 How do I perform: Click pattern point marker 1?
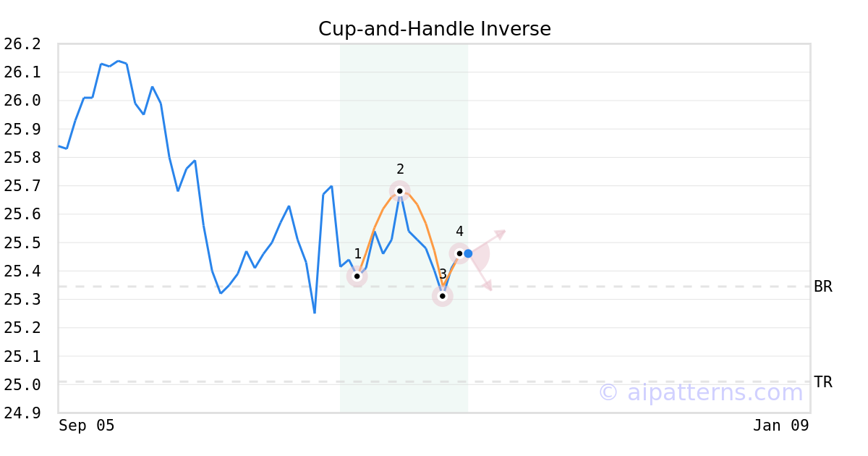(x=357, y=276)
